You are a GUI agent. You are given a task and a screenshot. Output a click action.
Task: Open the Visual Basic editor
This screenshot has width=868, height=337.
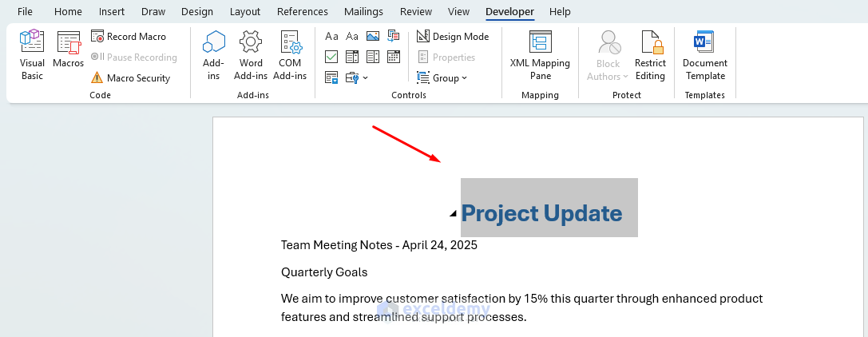[32, 55]
